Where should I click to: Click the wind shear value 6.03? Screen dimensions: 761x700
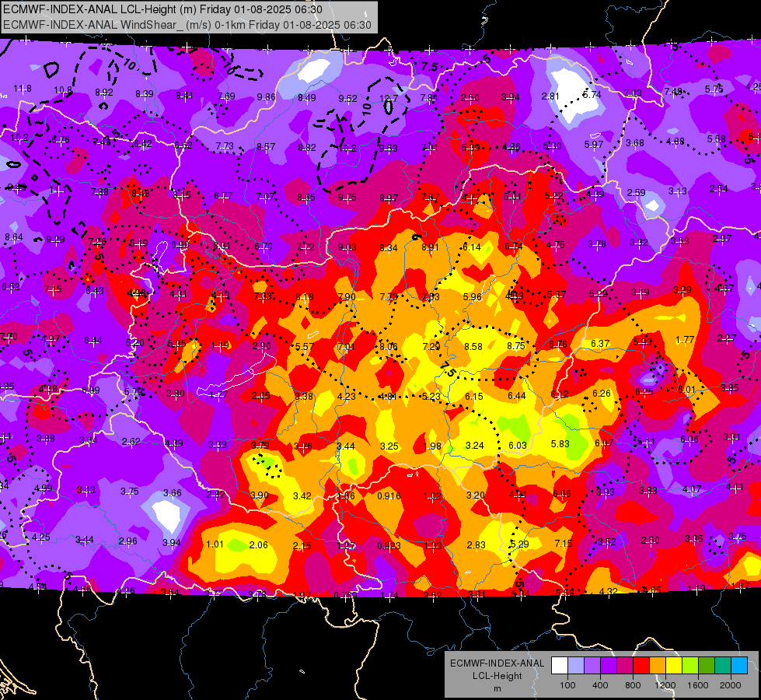(518, 446)
